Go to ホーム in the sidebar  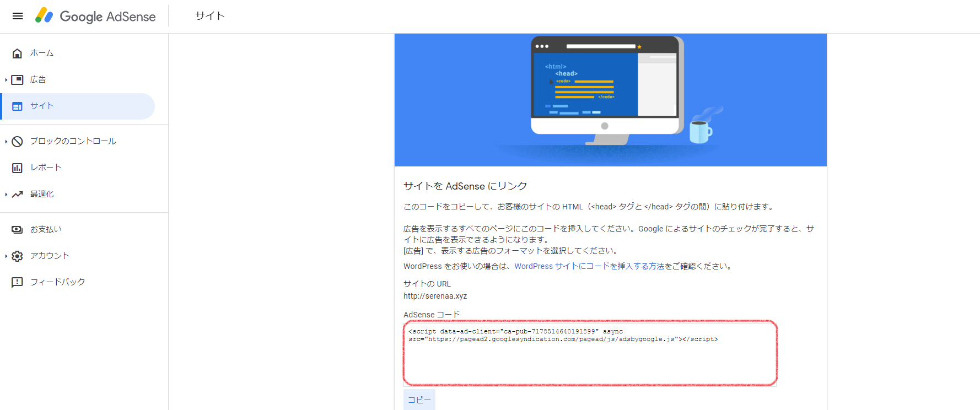(x=78, y=53)
